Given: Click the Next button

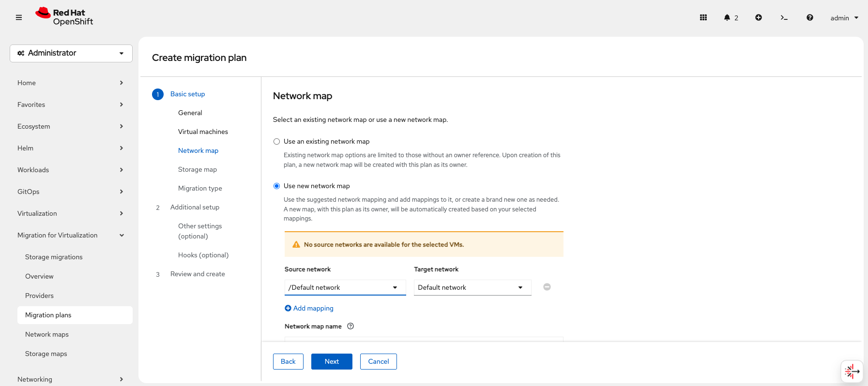Looking at the screenshot, I should [332, 361].
